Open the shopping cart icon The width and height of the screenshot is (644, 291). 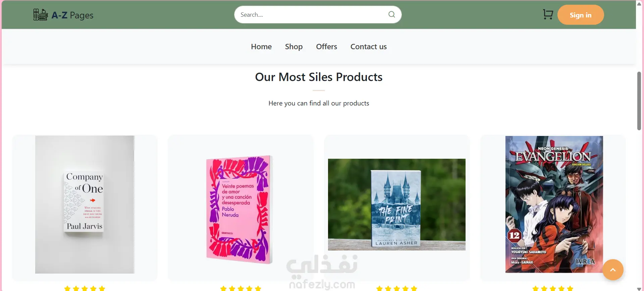point(548,14)
